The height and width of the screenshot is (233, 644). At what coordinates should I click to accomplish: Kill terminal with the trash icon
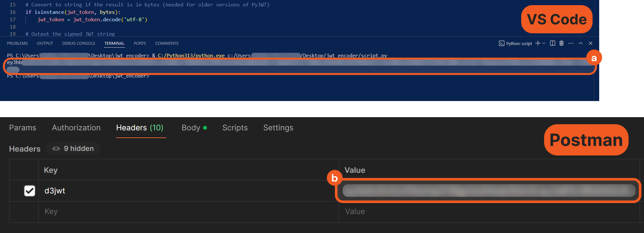coord(561,43)
